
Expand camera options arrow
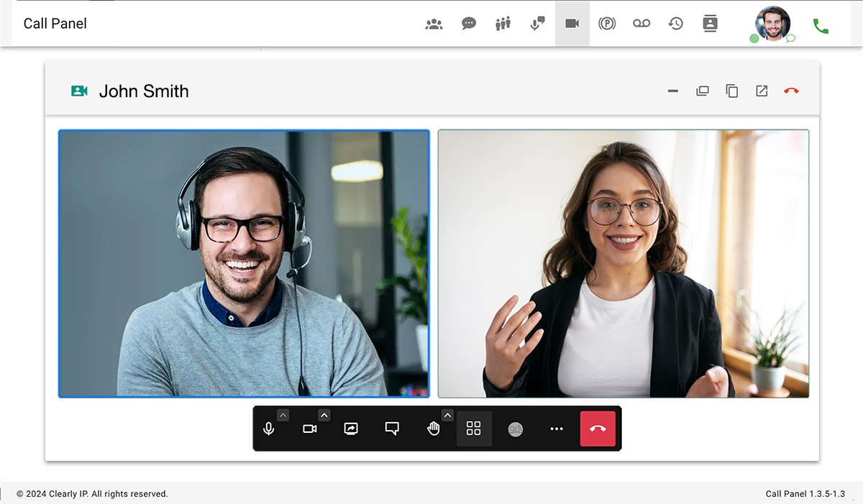coord(324,415)
